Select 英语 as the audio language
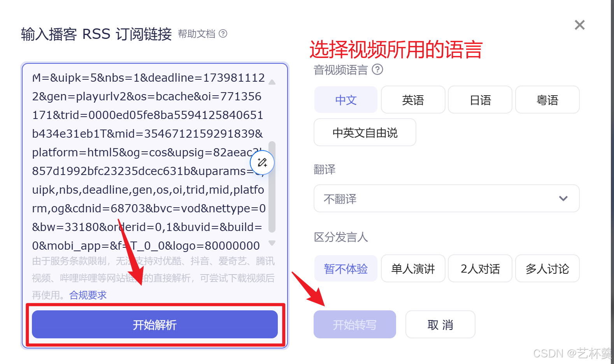614x364 pixels. click(413, 100)
